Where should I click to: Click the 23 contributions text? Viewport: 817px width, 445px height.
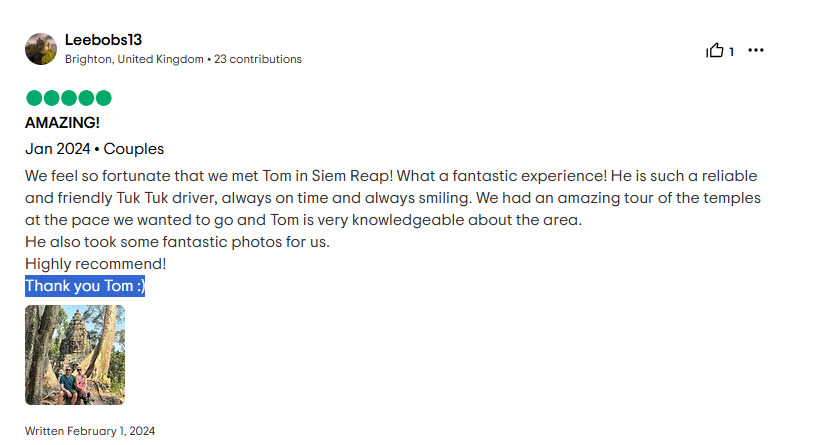258,59
